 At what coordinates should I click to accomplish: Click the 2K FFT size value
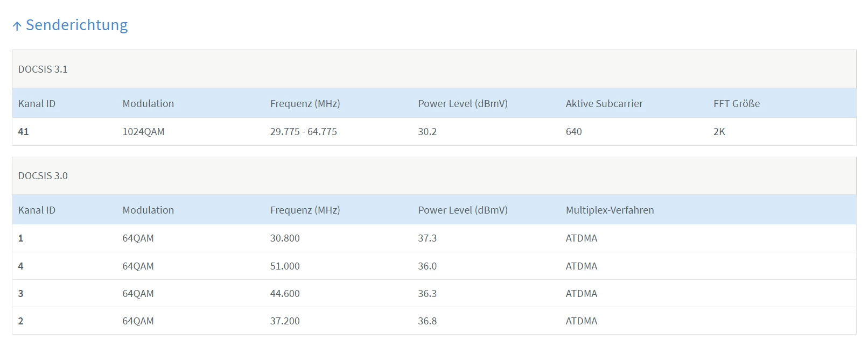click(719, 132)
